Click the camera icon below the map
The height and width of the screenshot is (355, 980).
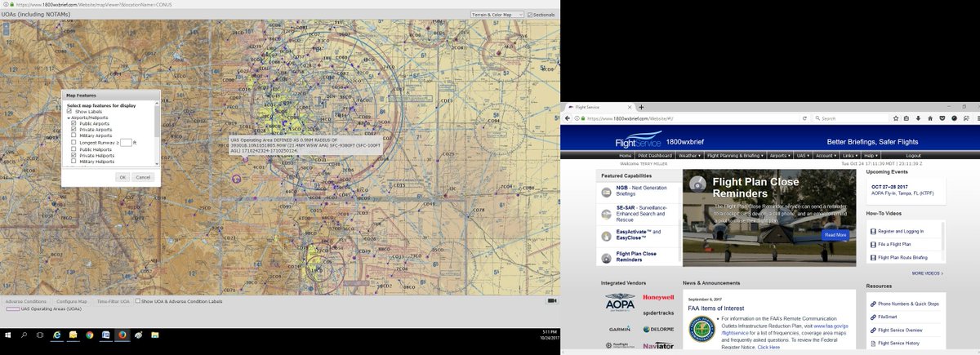coord(551,300)
